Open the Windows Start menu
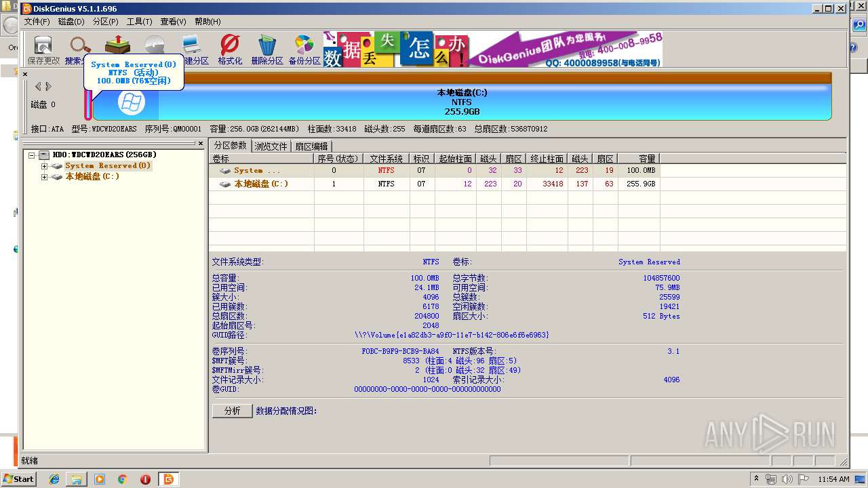Viewport: 868px width, 488px height. click(x=18, y=479)
